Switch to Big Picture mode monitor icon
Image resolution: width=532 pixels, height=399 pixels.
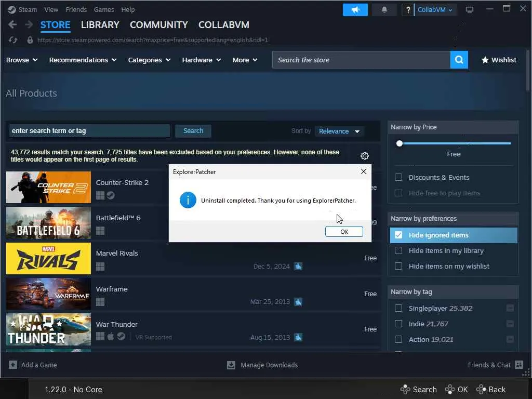click(x=470, y=9)
